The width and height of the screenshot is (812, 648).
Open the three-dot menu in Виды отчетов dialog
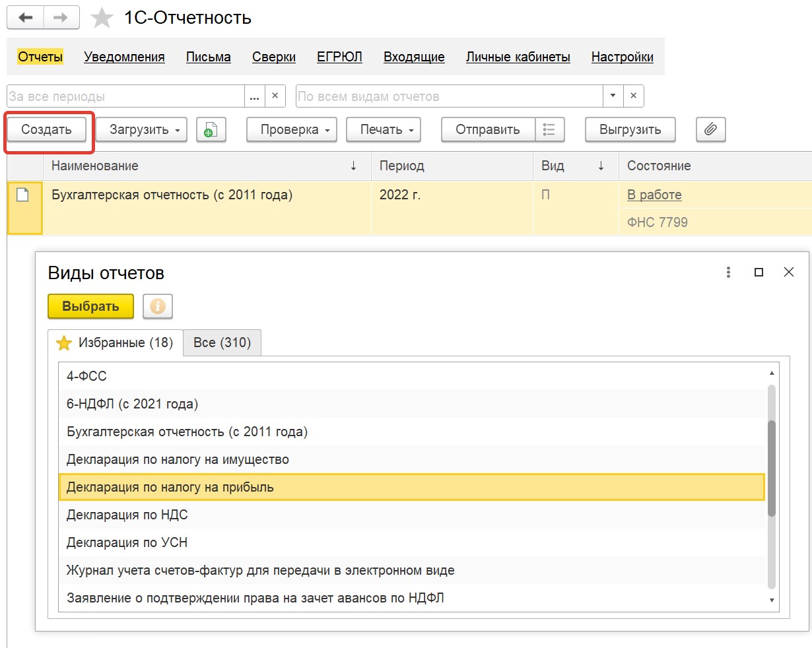pyautogui.click(x=728, y=272)
